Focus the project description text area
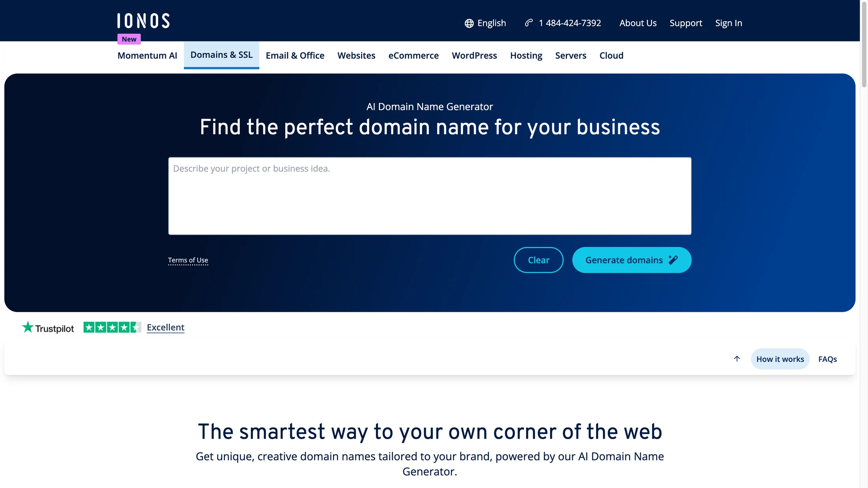The width and height of the screenshot is (868, 488). click(x=430, y=196)
